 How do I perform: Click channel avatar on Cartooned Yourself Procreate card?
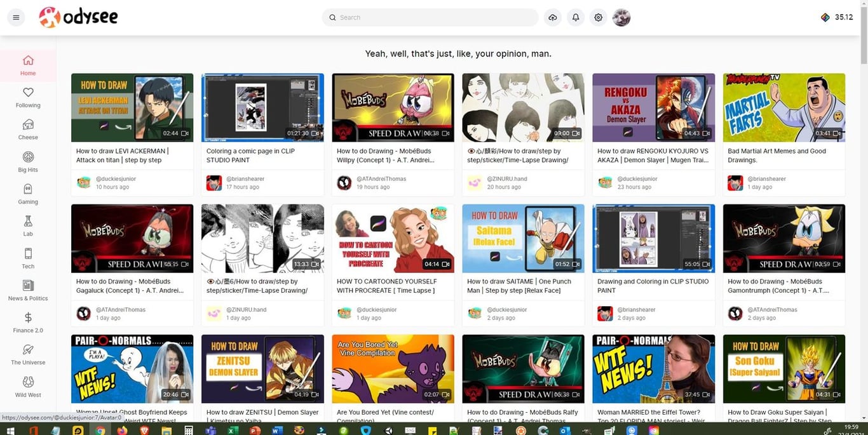(344, 314)
